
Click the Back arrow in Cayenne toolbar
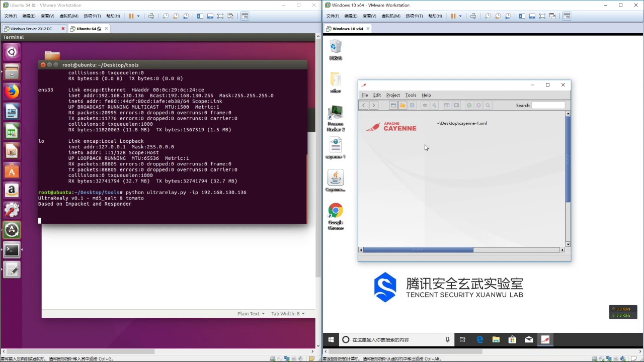(x=364, y=105)
